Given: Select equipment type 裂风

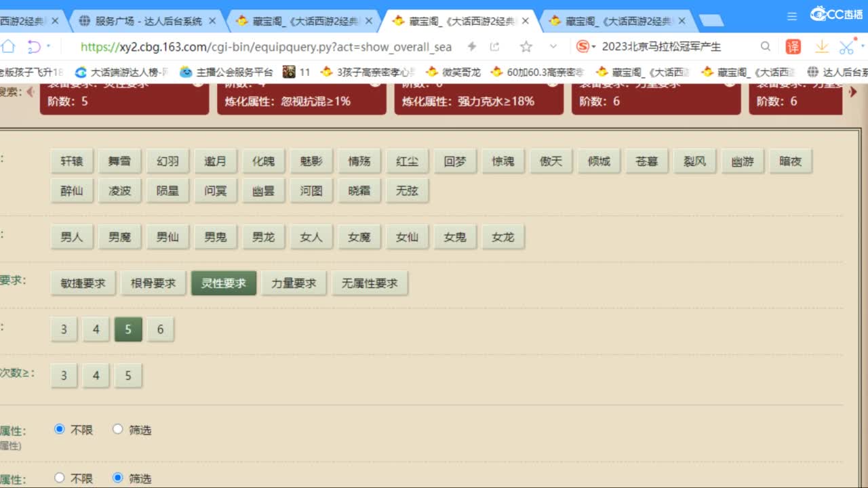Looking at the screenshot, I should pos(695,161).
